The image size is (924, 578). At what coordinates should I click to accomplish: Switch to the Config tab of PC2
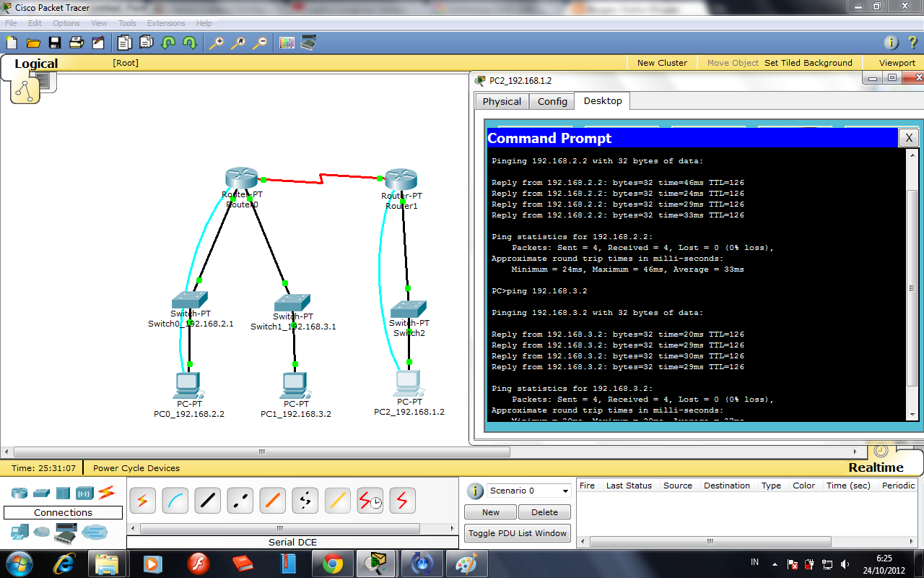tap(552, 101)
